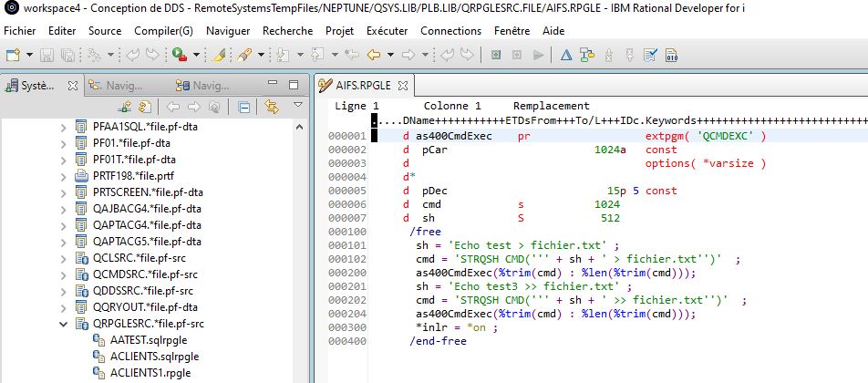Viewport: 868px width, 383px height.
Task: Click the green square toolbar icon
Action: [496, 55]
